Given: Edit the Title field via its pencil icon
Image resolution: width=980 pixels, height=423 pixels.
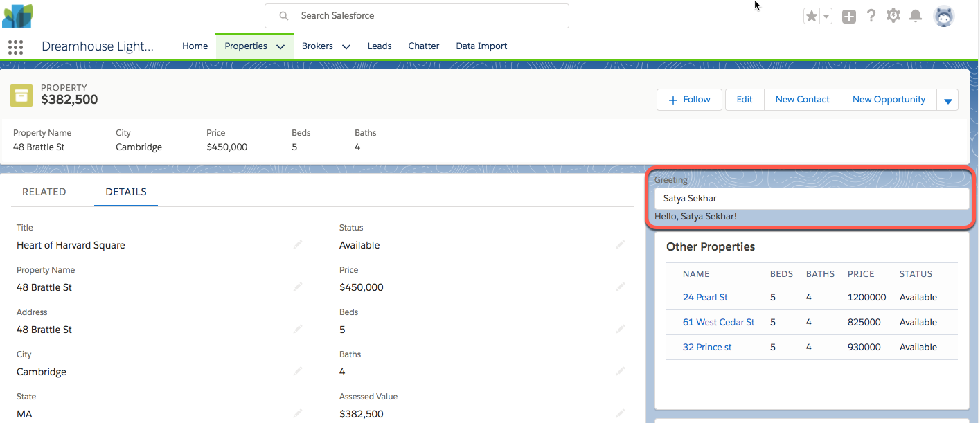Looking at the screenshot, I should (x=298, y=244).
